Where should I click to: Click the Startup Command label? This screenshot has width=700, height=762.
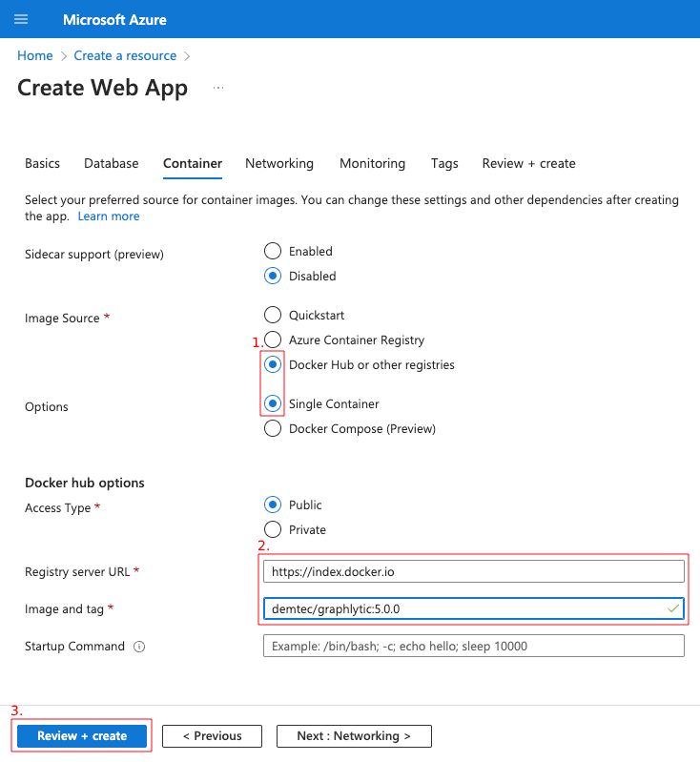point(74,646)
